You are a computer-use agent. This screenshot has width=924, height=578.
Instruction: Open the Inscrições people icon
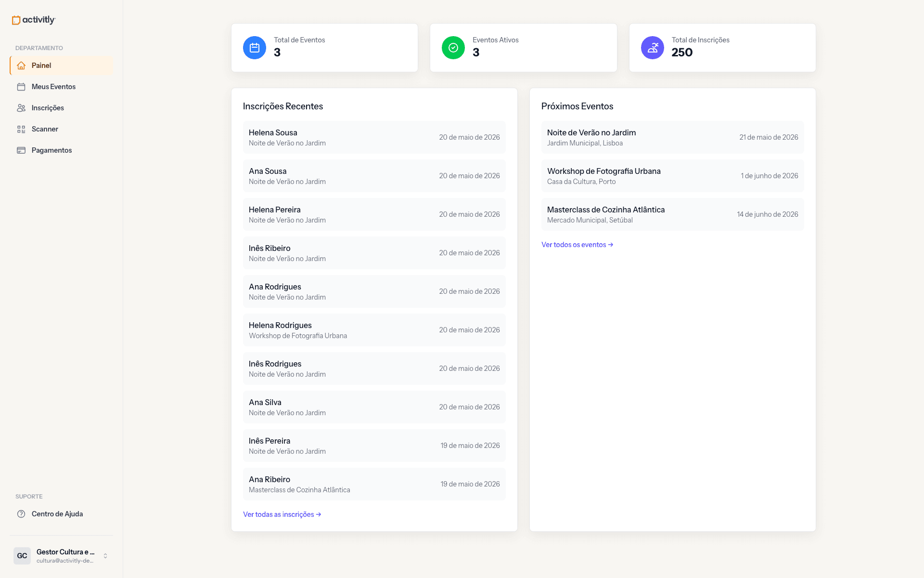(x=21, y=108)
